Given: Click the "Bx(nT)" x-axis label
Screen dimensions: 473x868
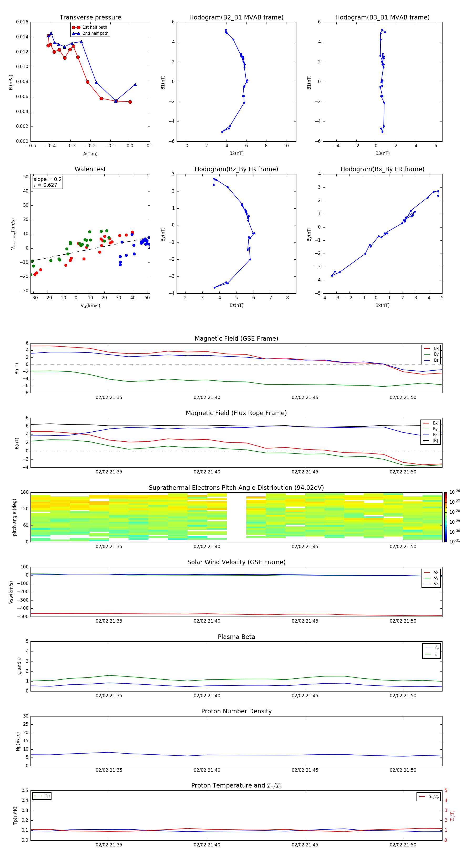Looking at the screenshot, I should point(382,305).
